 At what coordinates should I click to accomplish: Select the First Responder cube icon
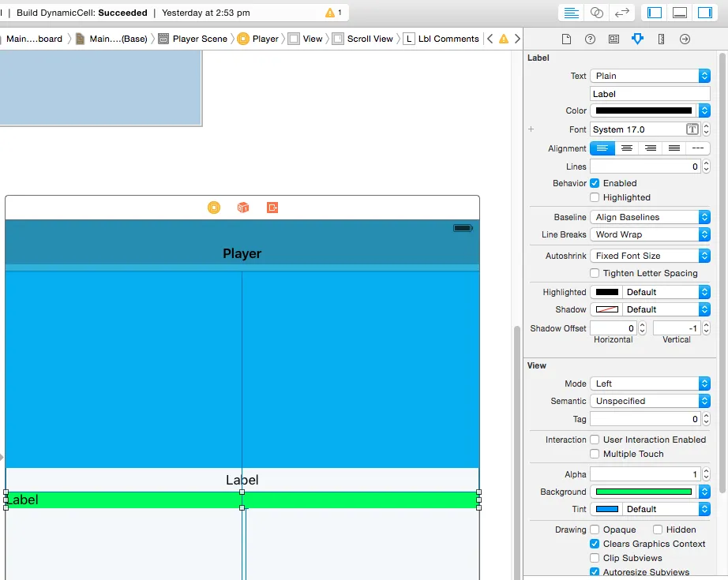(243, 208)
